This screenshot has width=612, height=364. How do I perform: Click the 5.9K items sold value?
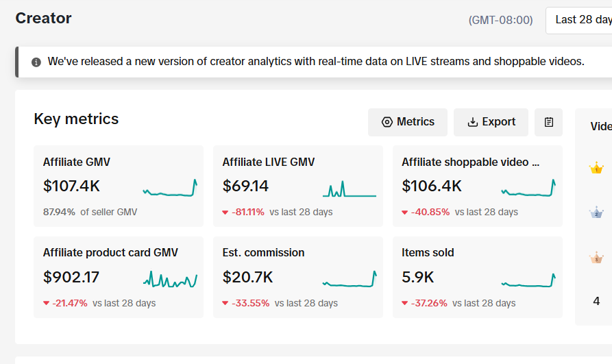tap(417, 277)
